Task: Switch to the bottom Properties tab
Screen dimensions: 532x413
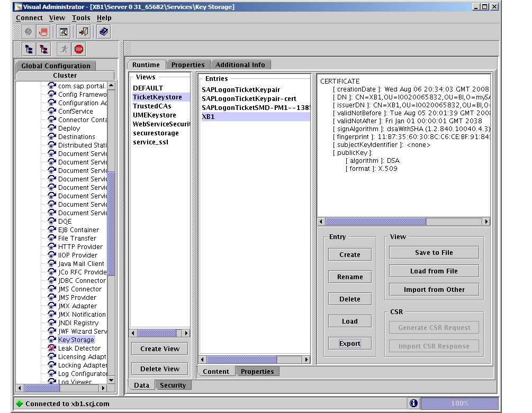Action: pos(257,371)
